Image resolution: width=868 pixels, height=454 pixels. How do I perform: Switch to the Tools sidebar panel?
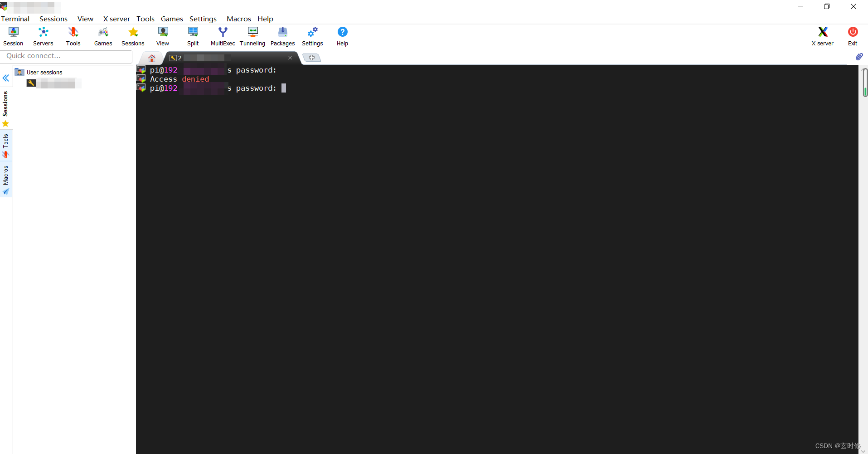tap(5, 144)
